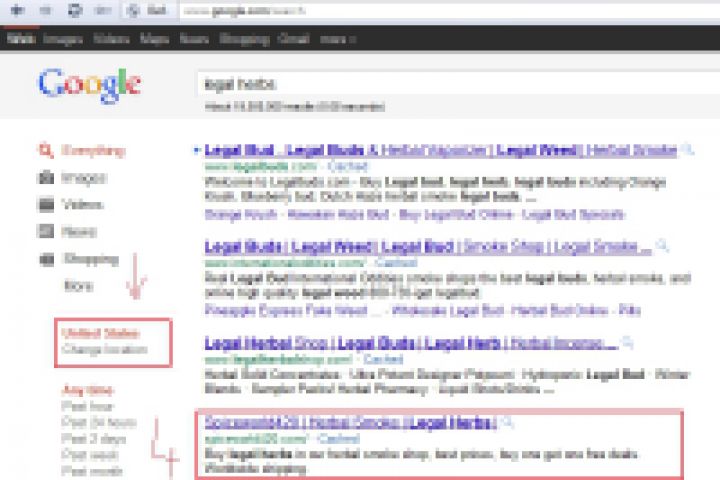Open the Legal Bud Specials sitelink

click(574, 215)
